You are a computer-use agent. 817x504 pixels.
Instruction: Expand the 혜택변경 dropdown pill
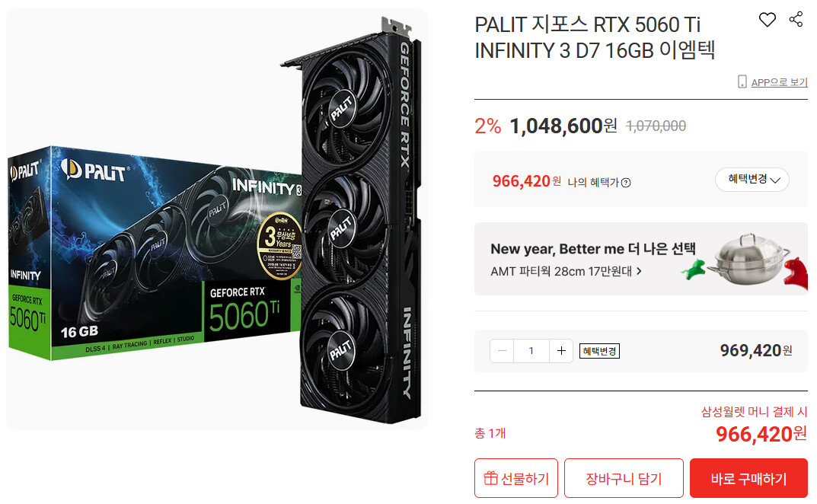752,179
